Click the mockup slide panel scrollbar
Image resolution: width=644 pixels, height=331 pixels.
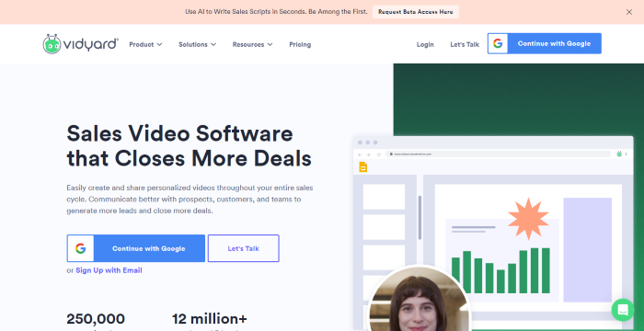[x=420, y=218]
